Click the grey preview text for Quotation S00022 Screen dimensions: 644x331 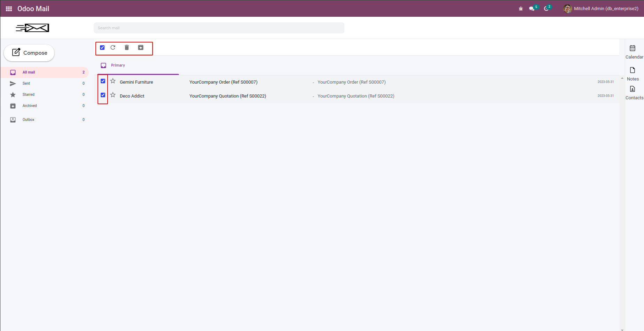click(x=356, y=96)
